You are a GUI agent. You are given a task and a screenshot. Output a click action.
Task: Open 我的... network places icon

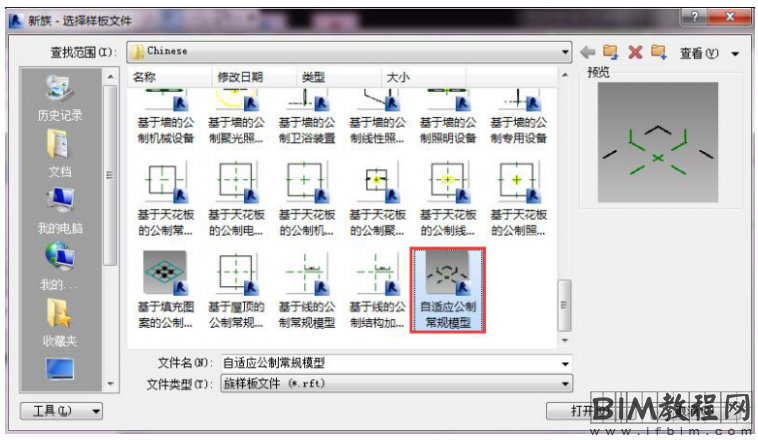[59, 267]
